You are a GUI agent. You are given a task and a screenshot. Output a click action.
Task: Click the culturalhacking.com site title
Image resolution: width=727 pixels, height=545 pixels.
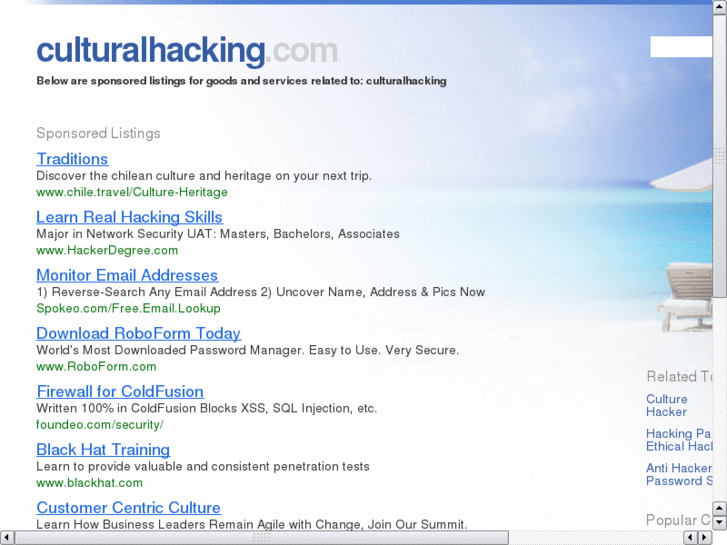click(x=187, y=50)
